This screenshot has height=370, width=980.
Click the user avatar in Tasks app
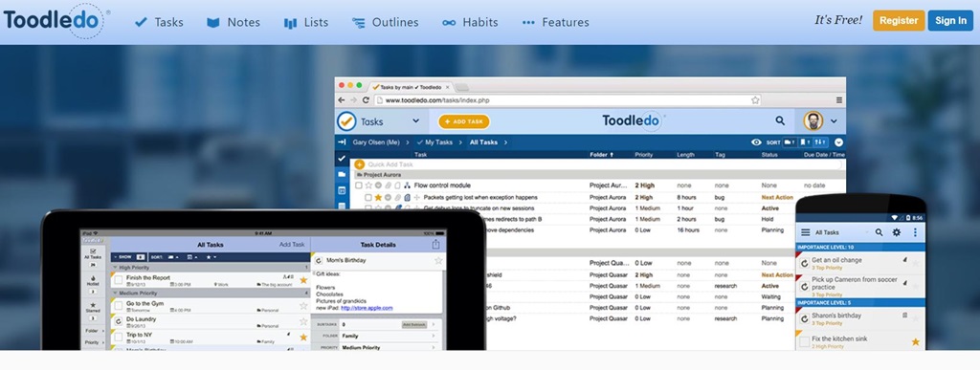(813, 120)
